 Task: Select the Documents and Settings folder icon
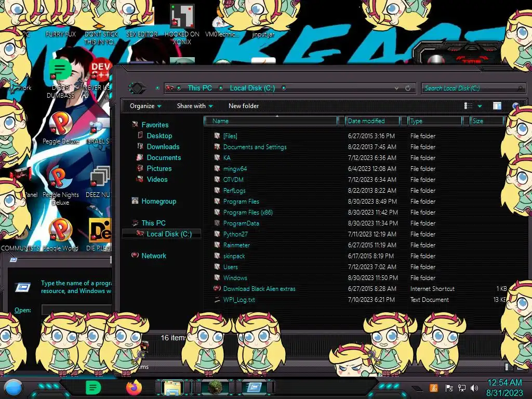(217, 147)
